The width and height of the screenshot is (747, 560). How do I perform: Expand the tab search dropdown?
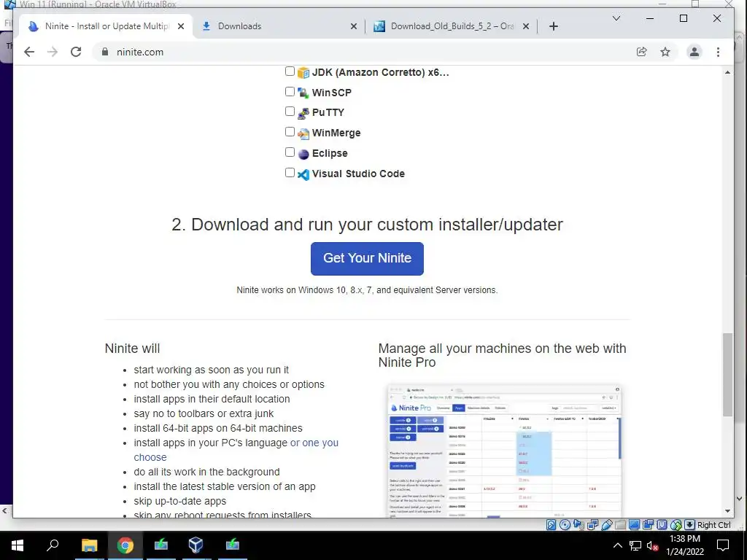pos(616,18)
